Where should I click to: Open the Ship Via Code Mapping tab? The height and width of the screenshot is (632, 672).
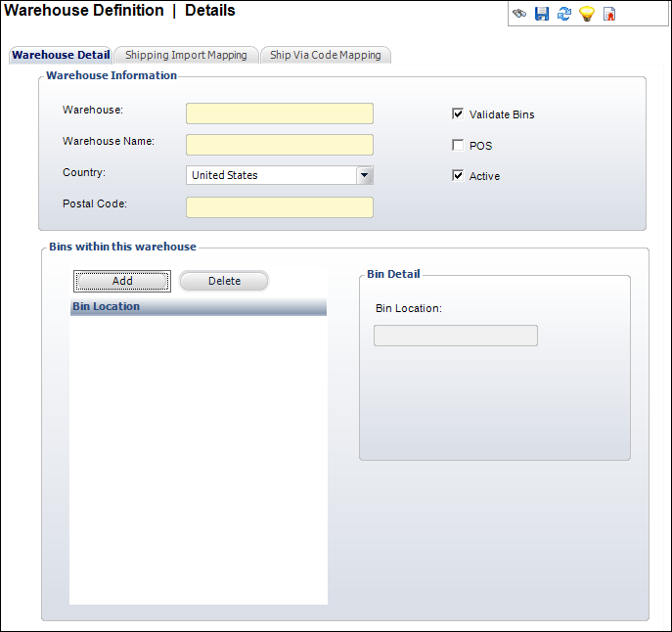(326, 56)
